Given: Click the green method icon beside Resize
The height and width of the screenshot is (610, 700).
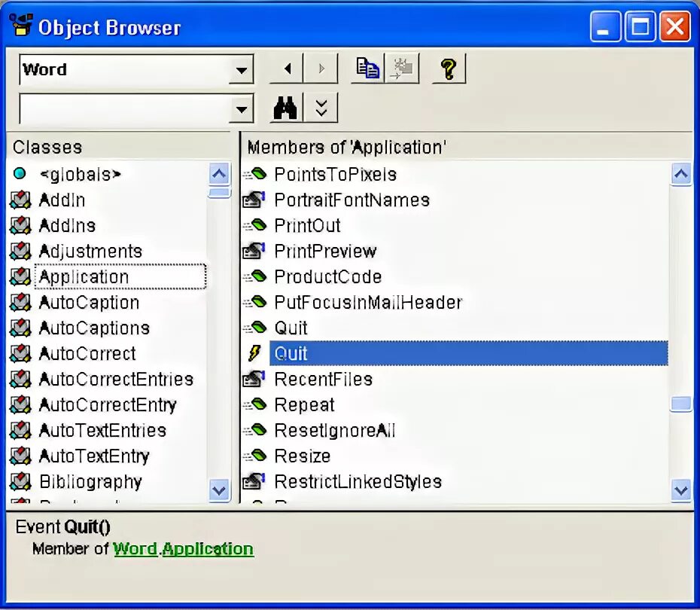Looking at the screenshot, I should (254, 455).
